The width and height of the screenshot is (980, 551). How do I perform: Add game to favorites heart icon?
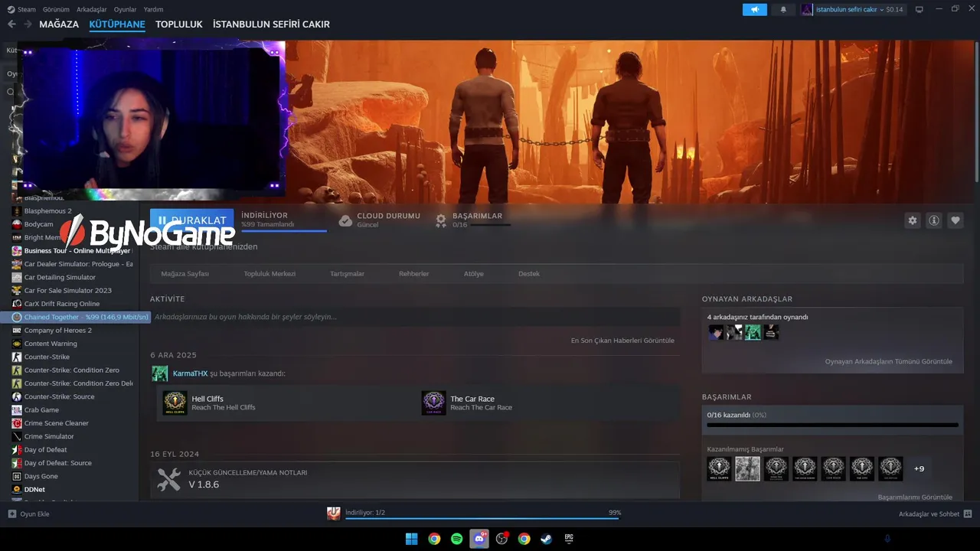click(955, 220)
